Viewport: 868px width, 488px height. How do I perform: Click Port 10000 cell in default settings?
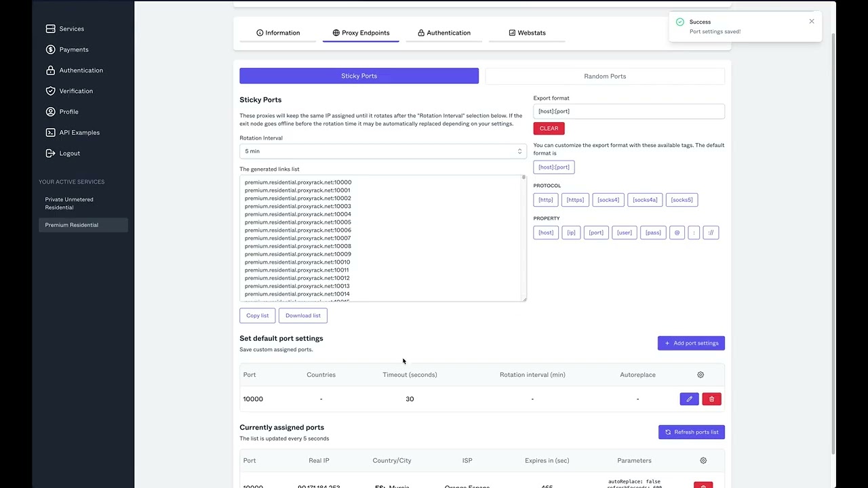(253, 399)
